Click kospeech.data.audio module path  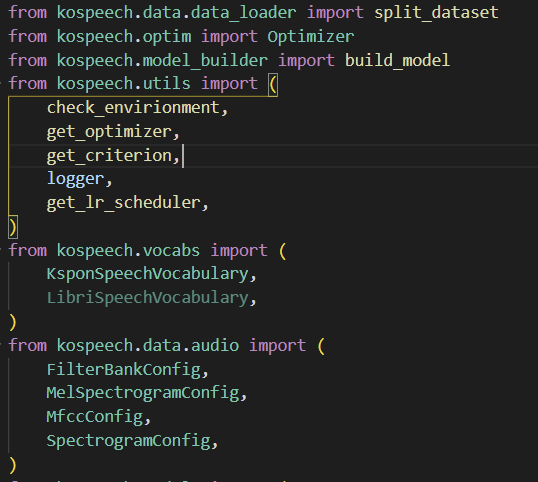[x=148, y=345]
